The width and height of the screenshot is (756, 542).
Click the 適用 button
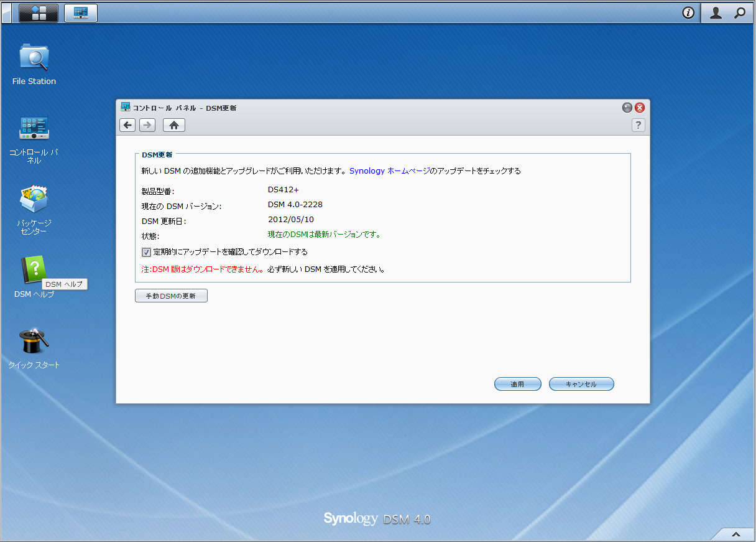[517, 385]
